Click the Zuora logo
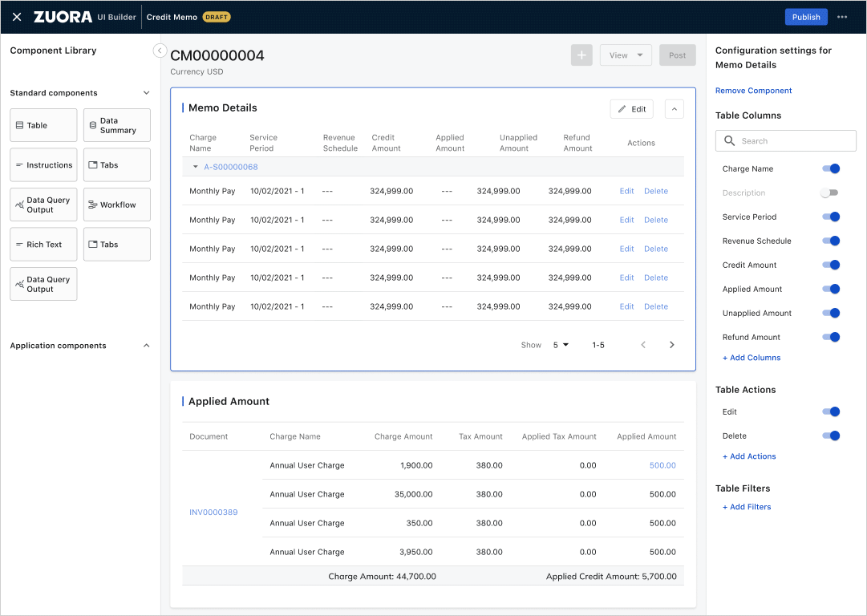The height and width of the screenshot is (616, 867). pyautogui.click(x=63, y=17)
